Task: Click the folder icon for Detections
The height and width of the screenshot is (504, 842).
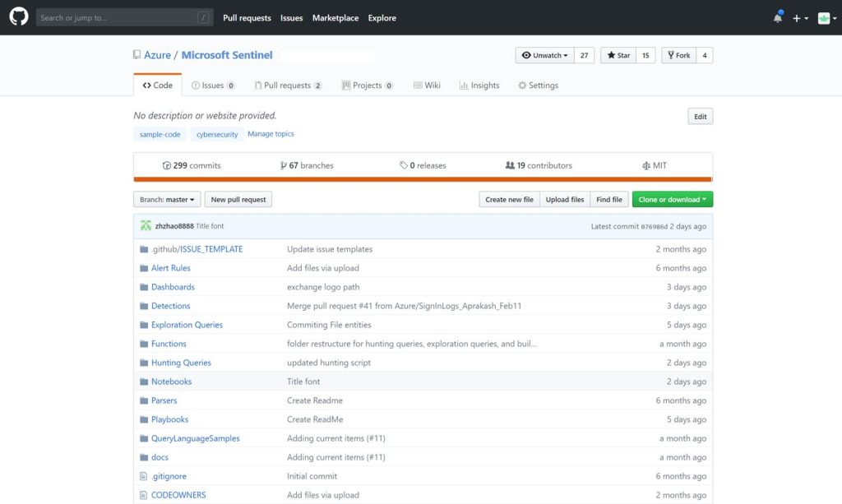Action: click(143, 306)
